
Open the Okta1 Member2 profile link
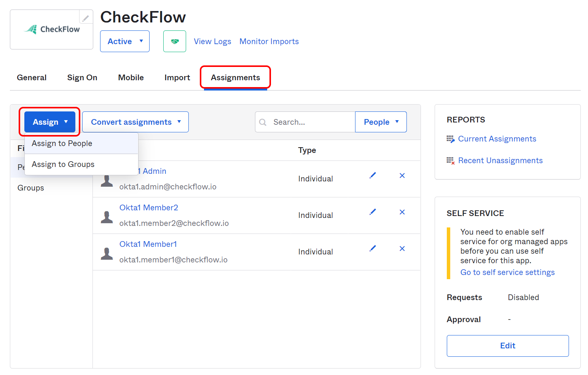tap(149, 208)
